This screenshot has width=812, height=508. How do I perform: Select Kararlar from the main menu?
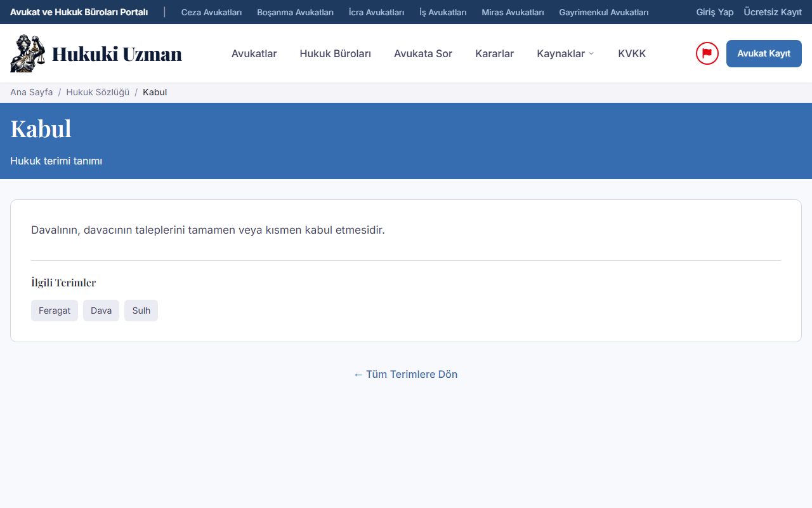pyautogui.click(x=495, y=53)
